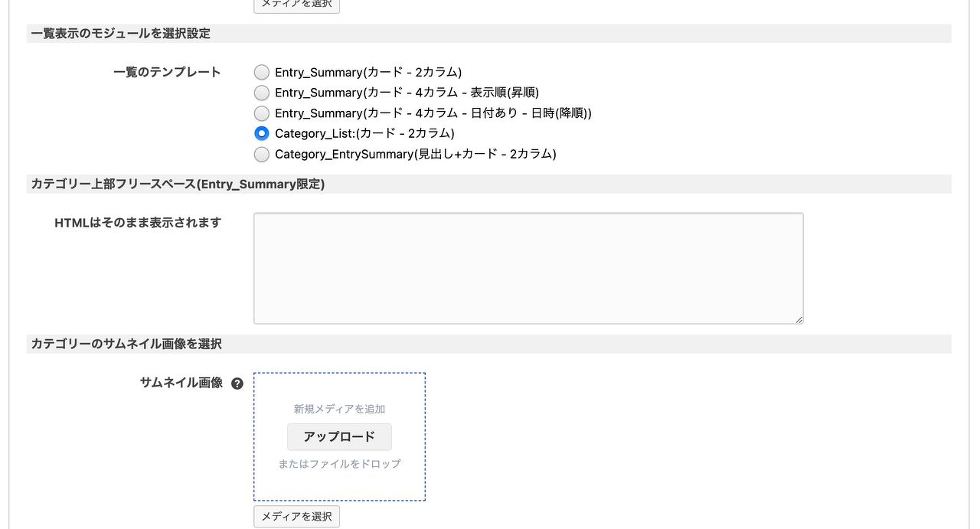Viewport: 980px width, 529px height.
Task: Click the cut-off メディアを選択 button at top
Action: pos(296,5)
